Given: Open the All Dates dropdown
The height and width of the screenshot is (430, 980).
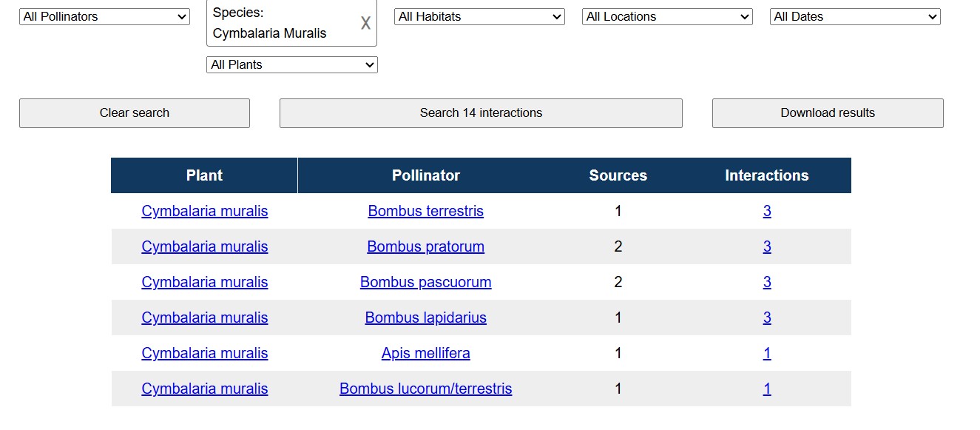Looking at the screenshot, I should pos(854,16).
